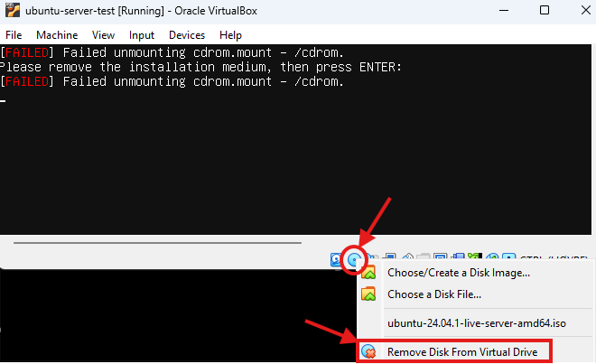Click the optical disk status bar icon
The image size is (596, 364).
pos(354,260)
